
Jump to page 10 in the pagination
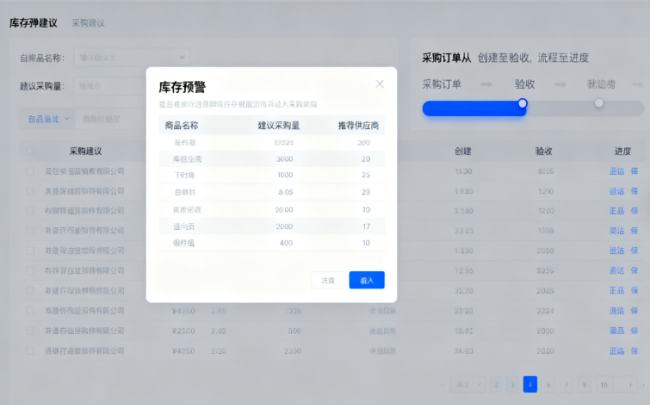603,384
